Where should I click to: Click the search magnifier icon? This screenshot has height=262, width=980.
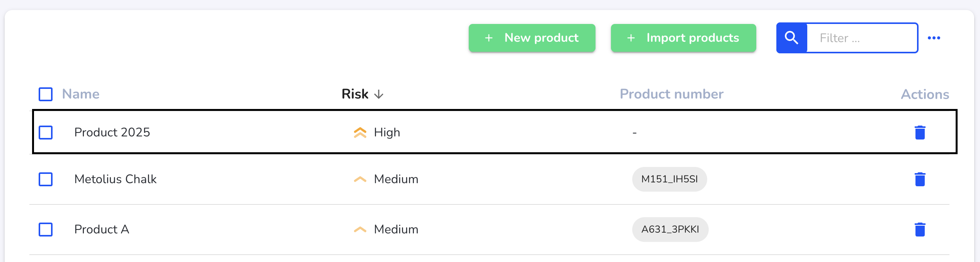tap(791, 38)
